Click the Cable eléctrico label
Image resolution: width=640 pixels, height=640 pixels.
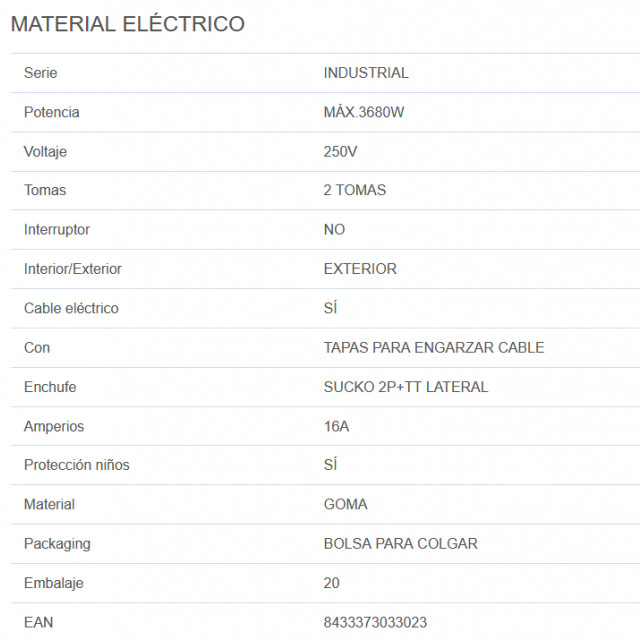71,308
